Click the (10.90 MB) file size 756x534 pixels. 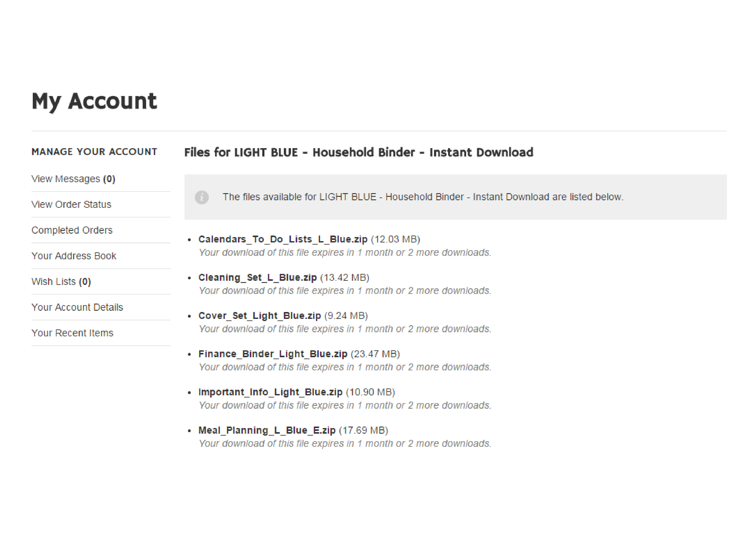pos(370,392)
